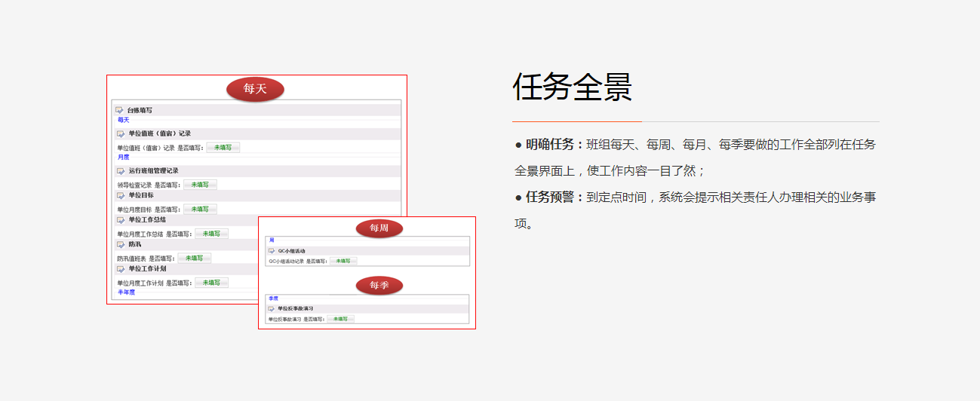Viewport: 980px width, 401px height.
Task: Click the red 每天 oval badge
Action: point(255,89)
